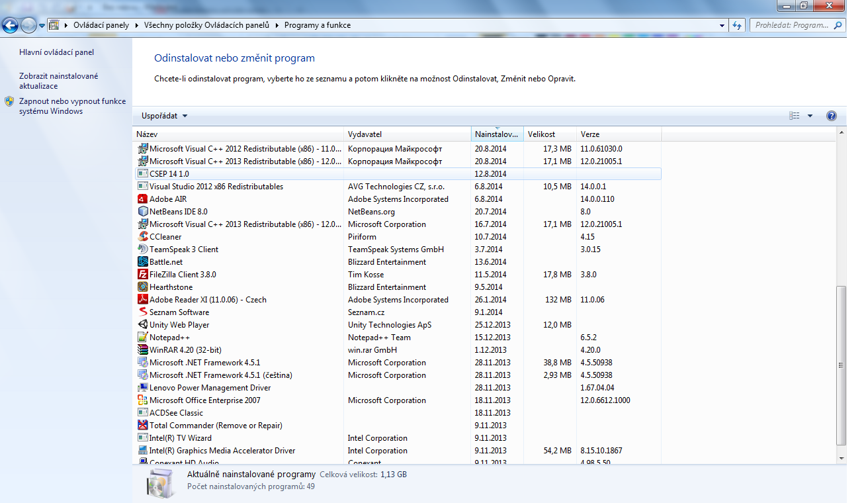This screenshot has height=503, width=868.
Task: Click the folder icon in address bar
Action: click(x=54, y=25)
